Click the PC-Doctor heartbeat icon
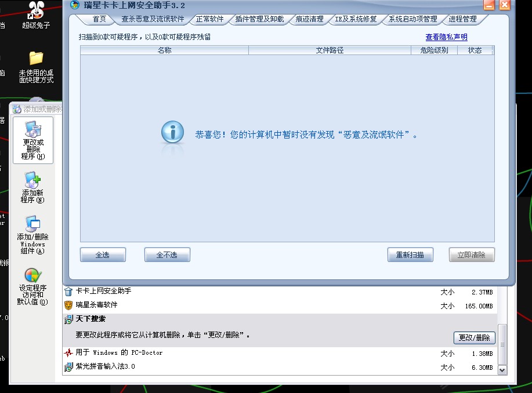The image size is (532, 393). coord(68,352)
